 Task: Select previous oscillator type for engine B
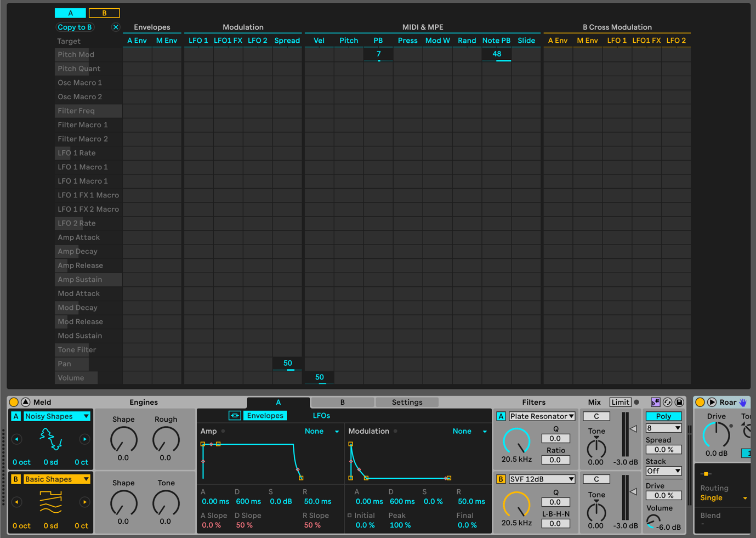[x=16, y=502]
